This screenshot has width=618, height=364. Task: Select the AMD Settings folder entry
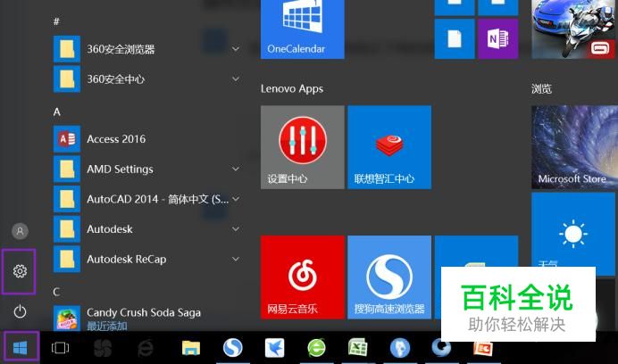(x=147, y=169)
